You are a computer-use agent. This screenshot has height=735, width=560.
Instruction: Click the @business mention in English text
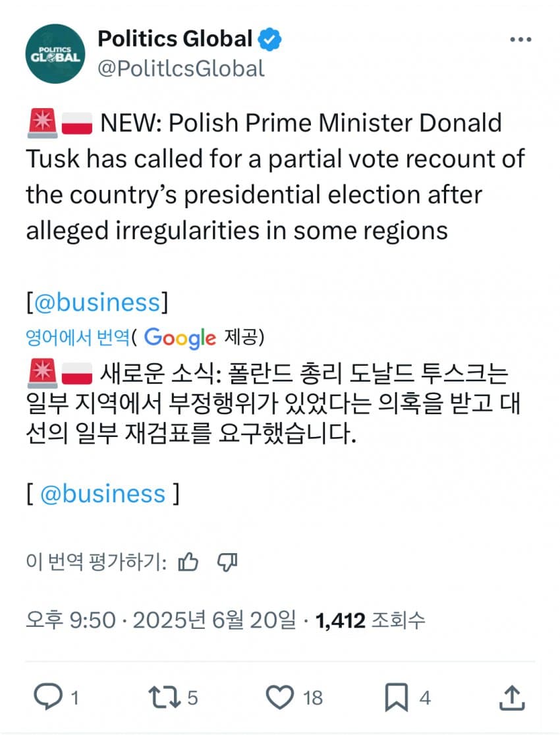pos(97,303)
